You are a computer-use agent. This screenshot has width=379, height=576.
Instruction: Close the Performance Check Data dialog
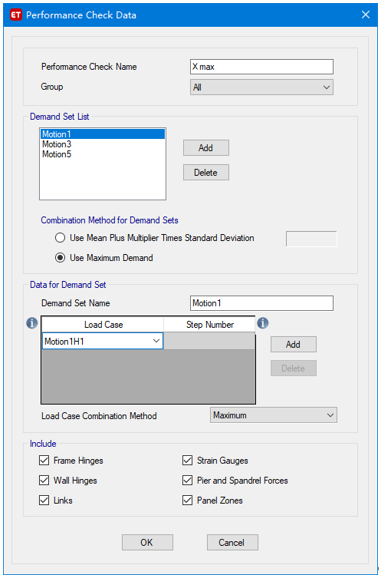[365, 15]
